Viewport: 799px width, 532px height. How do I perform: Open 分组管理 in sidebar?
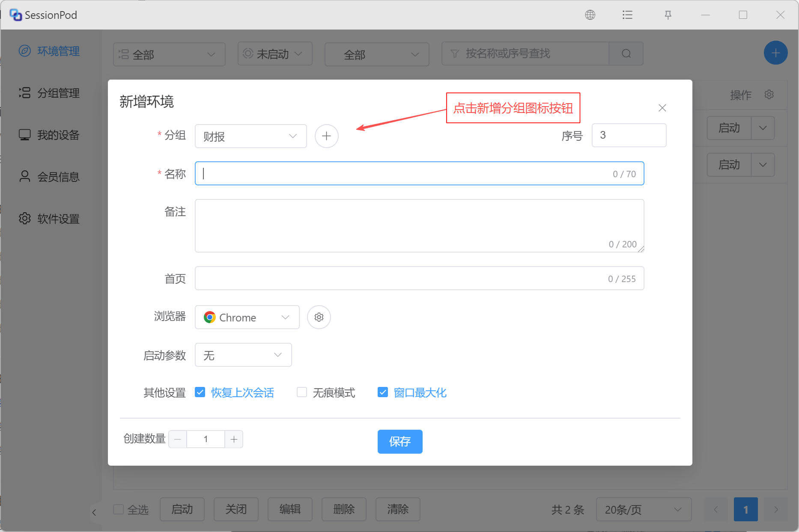coord(50,93)
